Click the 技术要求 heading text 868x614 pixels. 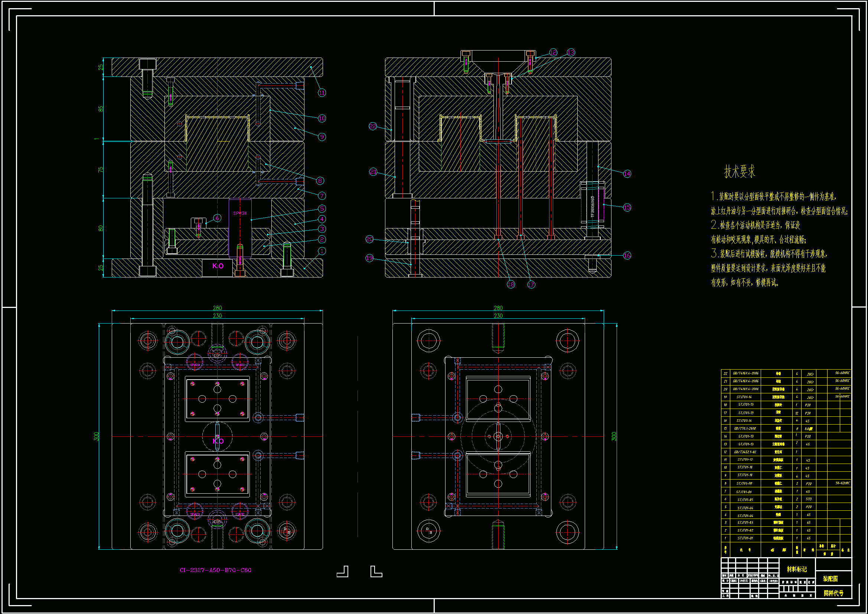pos(739,172)
